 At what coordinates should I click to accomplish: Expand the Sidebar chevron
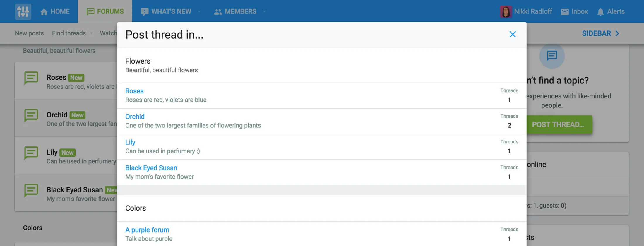[617, 33]
